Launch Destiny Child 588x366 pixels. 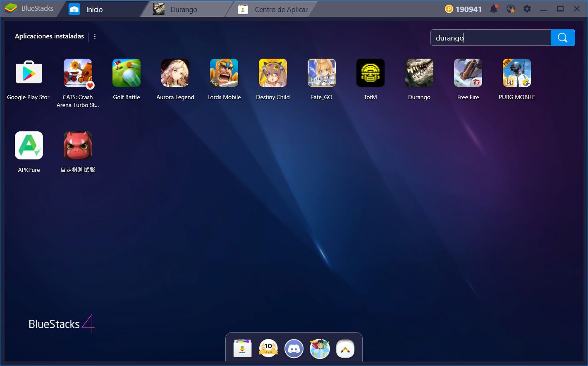point(273,73)
